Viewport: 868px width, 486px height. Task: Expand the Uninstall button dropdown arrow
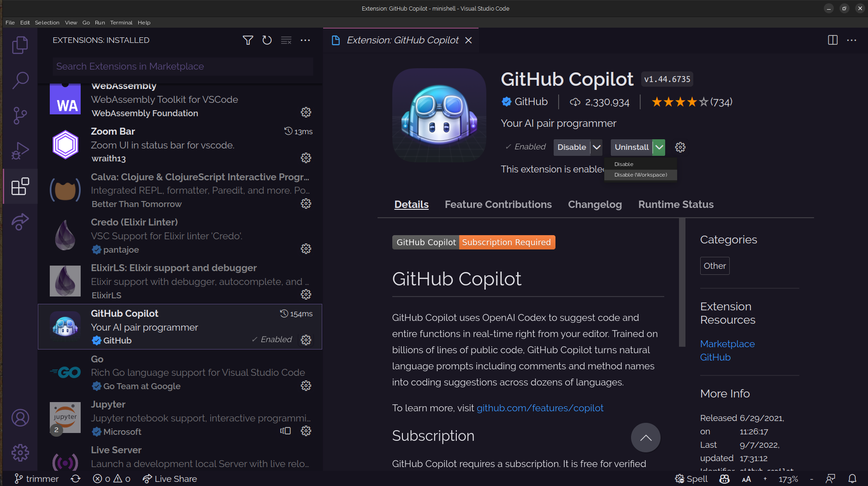coord(659,147)
